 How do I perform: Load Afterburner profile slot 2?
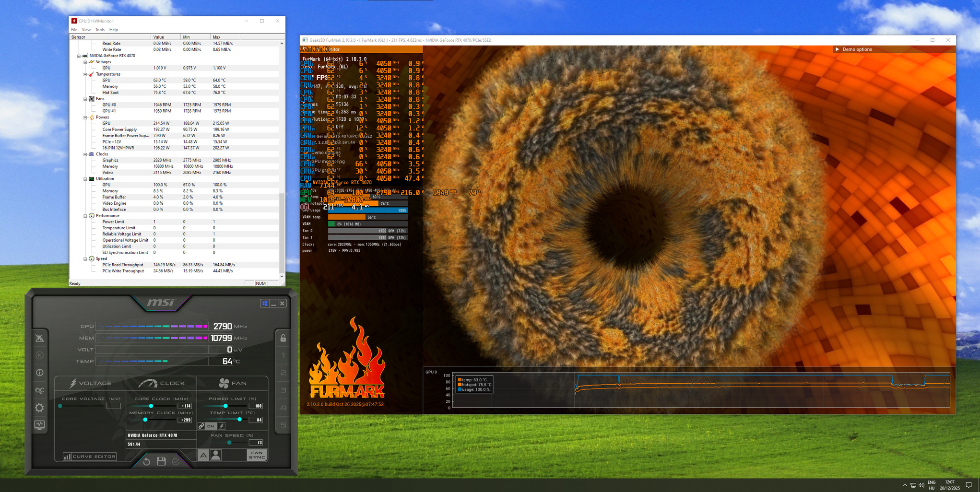point(283,373)
